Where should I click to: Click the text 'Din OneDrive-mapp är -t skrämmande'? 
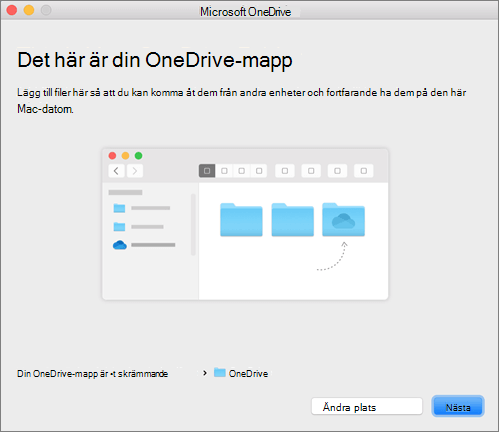point(92,374)
